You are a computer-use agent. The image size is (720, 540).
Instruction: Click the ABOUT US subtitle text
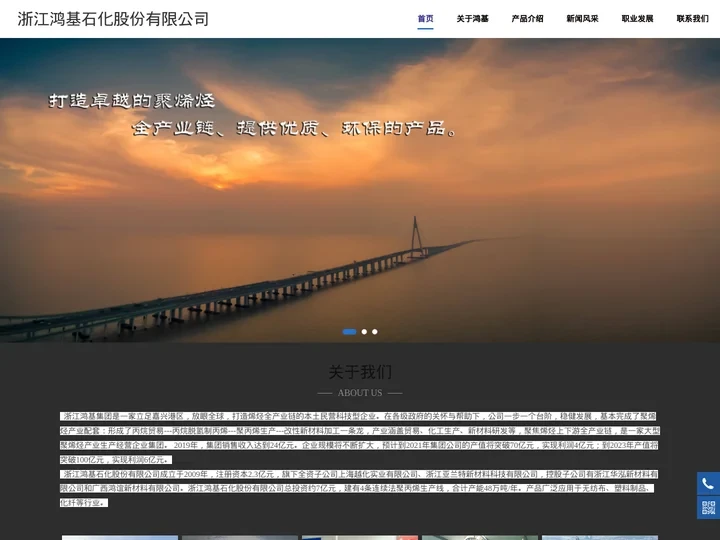point(360,393)
